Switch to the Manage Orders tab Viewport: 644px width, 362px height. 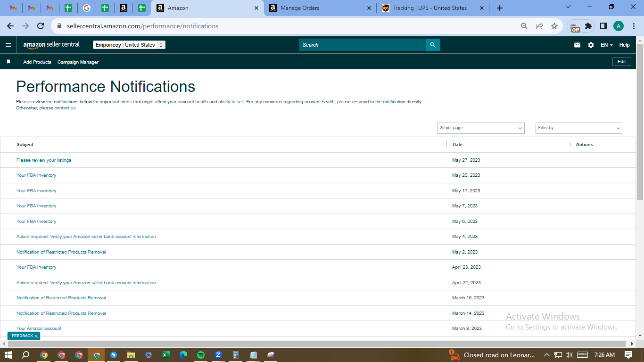pyautogui.click(x=321, y=8)
